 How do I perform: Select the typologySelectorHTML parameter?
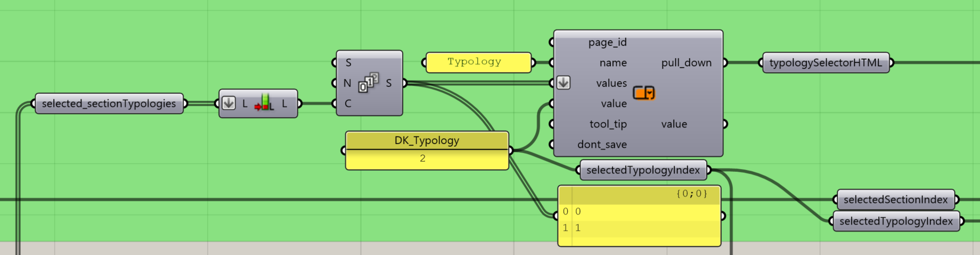pos(826,62)
